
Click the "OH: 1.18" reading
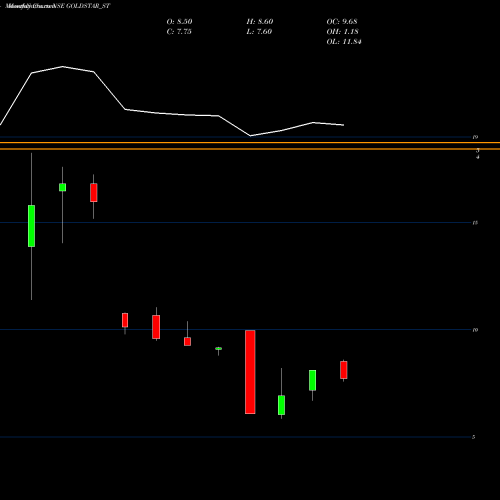coord(342,31)
